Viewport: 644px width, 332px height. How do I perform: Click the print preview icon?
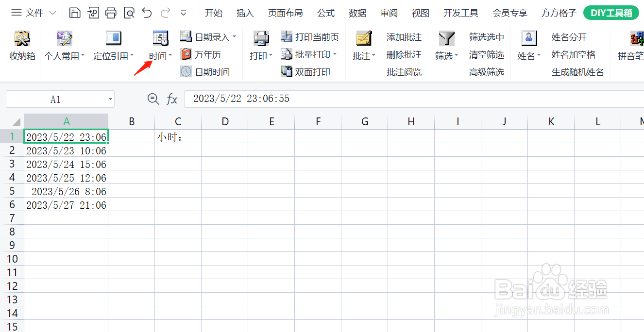point(129,13)
